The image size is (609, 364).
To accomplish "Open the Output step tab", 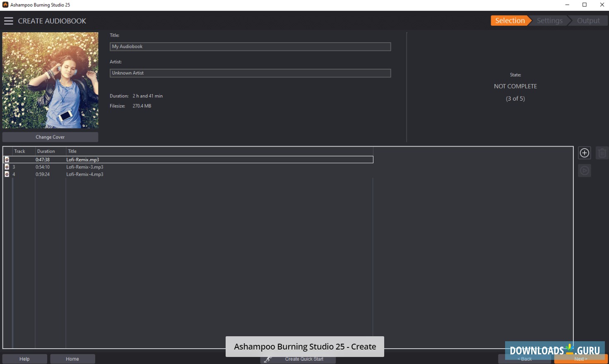I will point(588,21).
